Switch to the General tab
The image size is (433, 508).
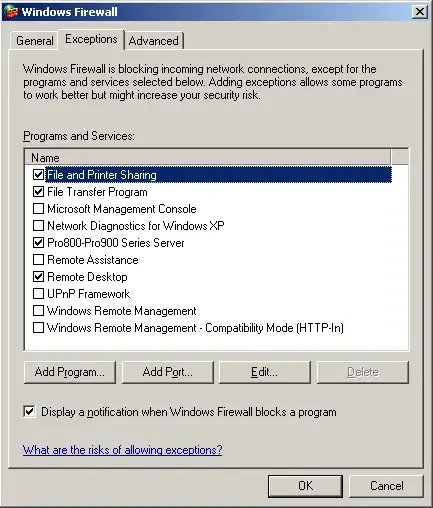click(x=34, y=41)
